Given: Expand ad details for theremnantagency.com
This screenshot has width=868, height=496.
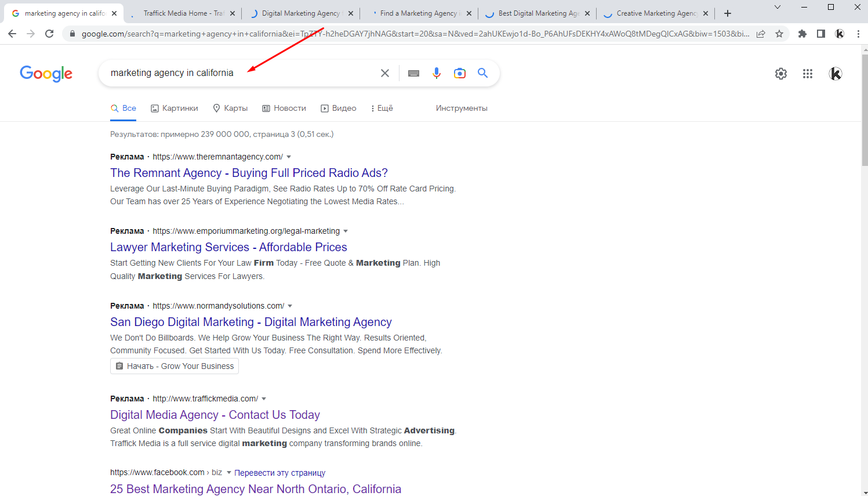Looking at the screenshot, I should pos(289,156).
